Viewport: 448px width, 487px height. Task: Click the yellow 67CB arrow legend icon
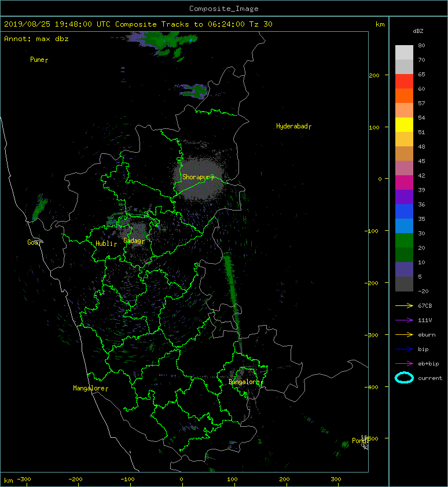tap(404, 306)
